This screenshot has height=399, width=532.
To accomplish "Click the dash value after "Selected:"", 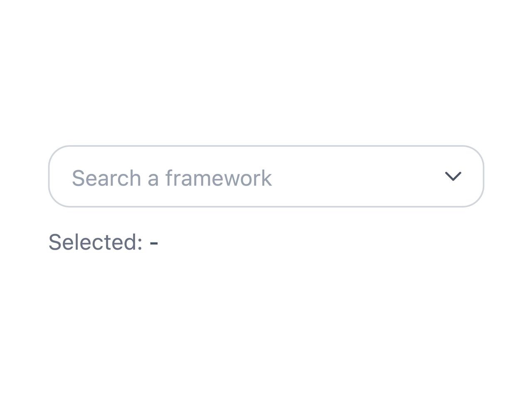I will click(x=154, y=243).
